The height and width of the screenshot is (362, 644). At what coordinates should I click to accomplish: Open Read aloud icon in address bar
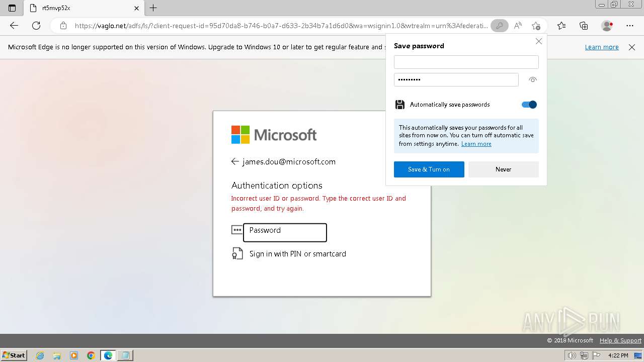pos(518,26)
